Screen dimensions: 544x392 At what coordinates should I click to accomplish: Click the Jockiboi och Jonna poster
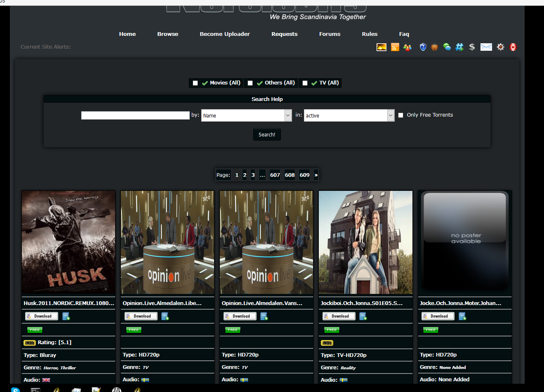point(365,242)
